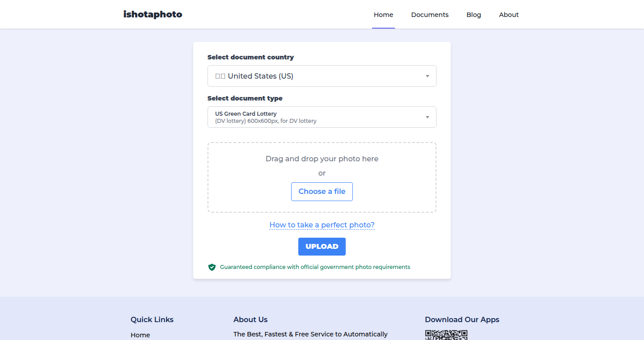Click the green shield compliance icon

pyautogui.click(x=212, y=267)
